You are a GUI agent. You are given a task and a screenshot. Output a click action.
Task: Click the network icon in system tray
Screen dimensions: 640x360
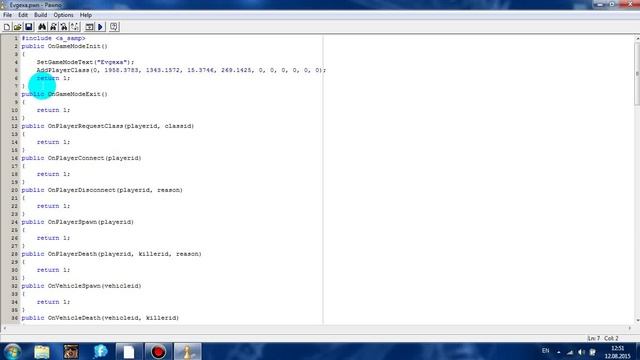click(570, 352)
